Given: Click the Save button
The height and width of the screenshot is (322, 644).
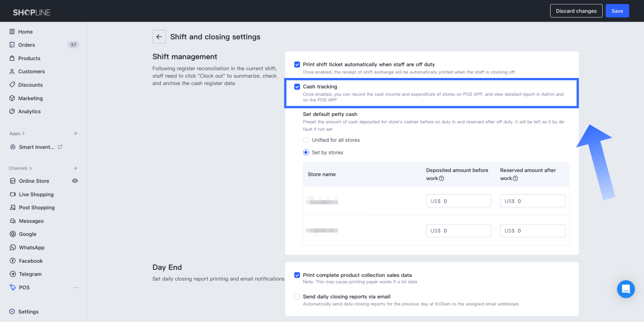Looking at the screenshot, I should 617,11.
